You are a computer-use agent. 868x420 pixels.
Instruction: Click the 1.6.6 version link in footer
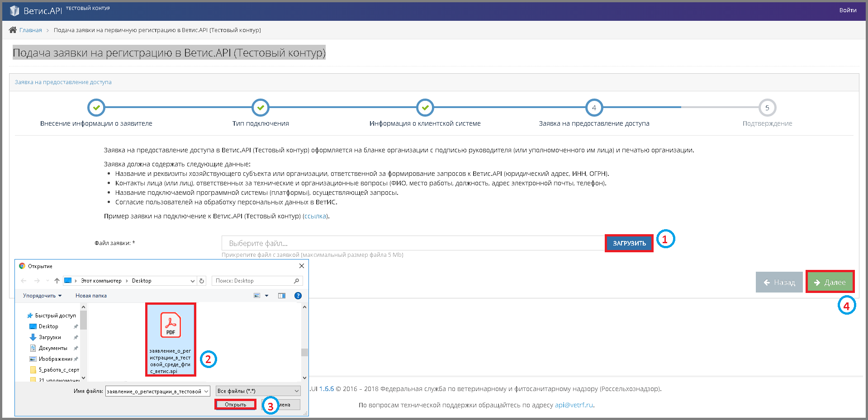pos(327,389)
